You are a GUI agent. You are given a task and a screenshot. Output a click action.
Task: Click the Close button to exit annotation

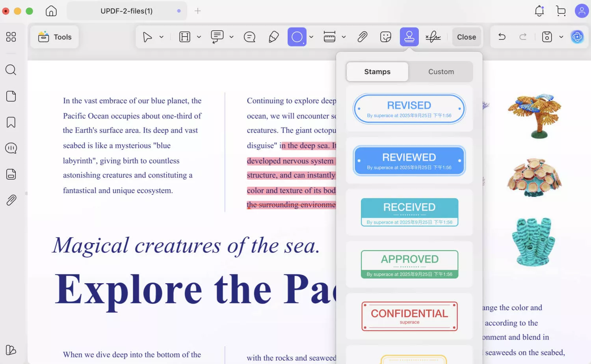tap(466, 37)
